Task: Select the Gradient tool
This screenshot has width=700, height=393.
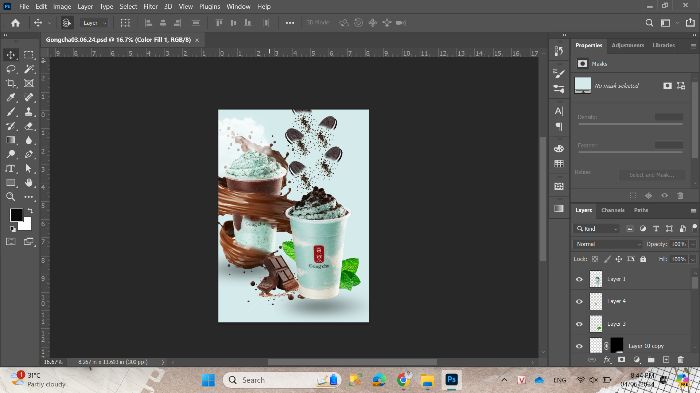Action: point(11,140)
